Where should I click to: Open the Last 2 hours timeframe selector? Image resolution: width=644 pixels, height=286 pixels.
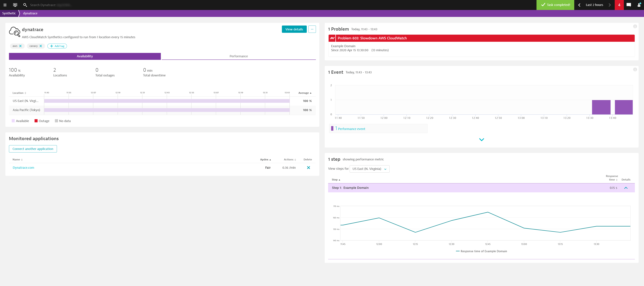click(x=594, y=5)
